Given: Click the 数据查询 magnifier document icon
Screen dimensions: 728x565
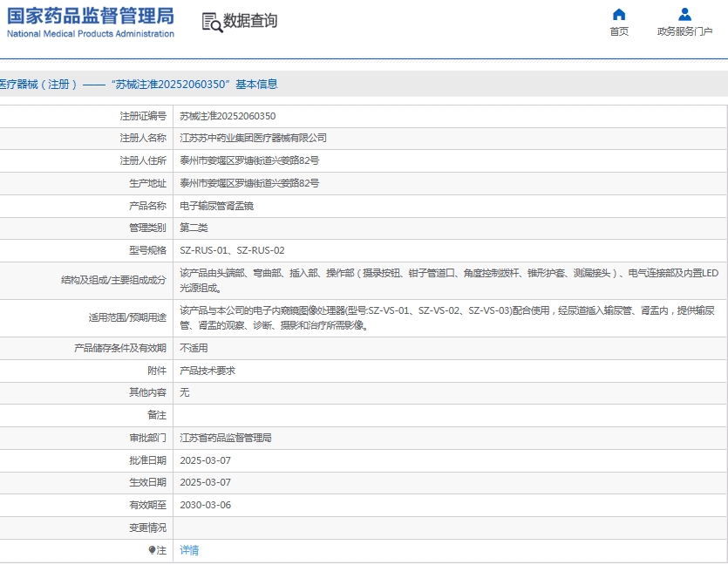Looking at the screenshot, I should coord(212,23).
